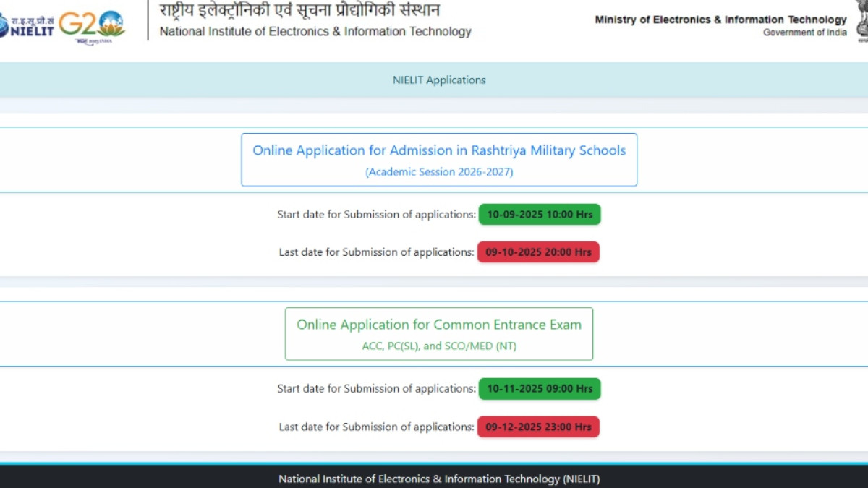Screen dimensions: 868x488
Task: Click the 'Academic Session 2026-2027' subtitle
Action: point(439,172)
